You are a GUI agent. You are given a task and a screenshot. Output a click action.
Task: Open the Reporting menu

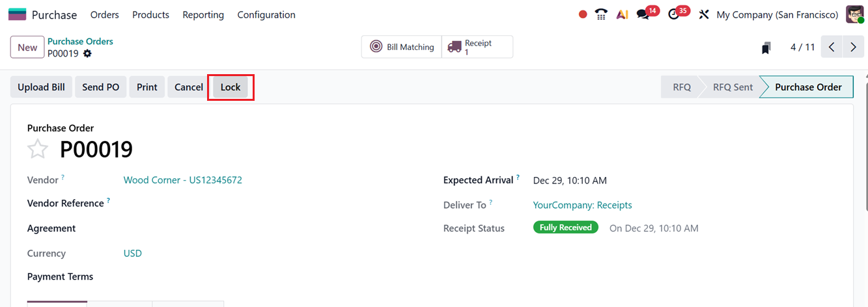(203, 14)
